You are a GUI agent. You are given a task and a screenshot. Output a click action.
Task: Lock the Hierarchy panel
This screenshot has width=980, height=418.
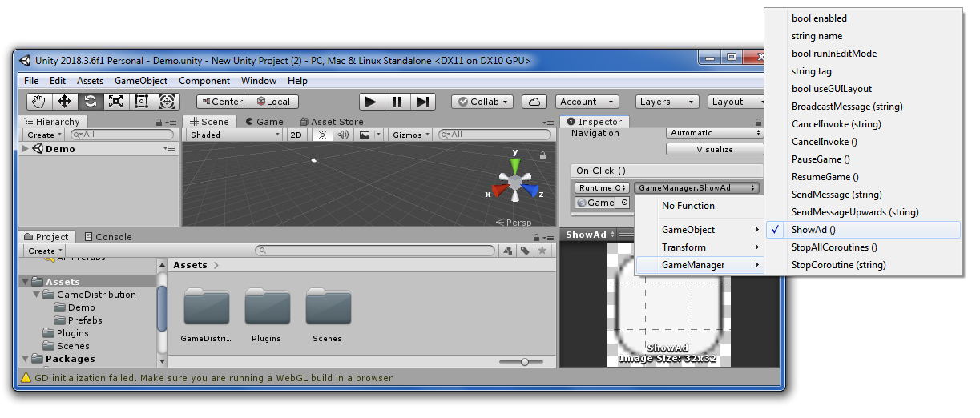tap(159, 123)
